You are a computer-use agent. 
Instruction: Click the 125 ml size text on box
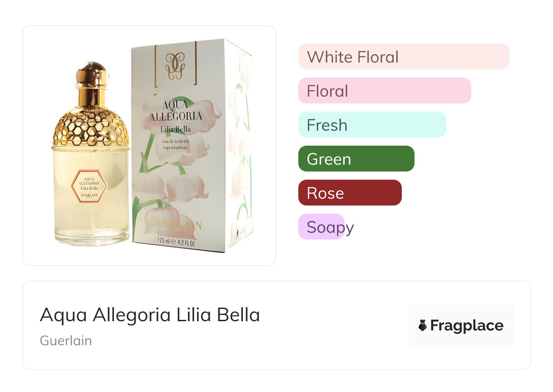(176, 241)
